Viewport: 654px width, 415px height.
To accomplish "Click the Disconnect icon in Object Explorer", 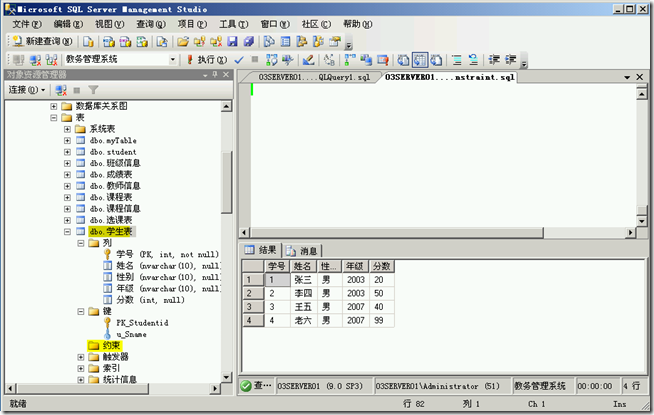I will pyautogui.click(x=61, y=90).
